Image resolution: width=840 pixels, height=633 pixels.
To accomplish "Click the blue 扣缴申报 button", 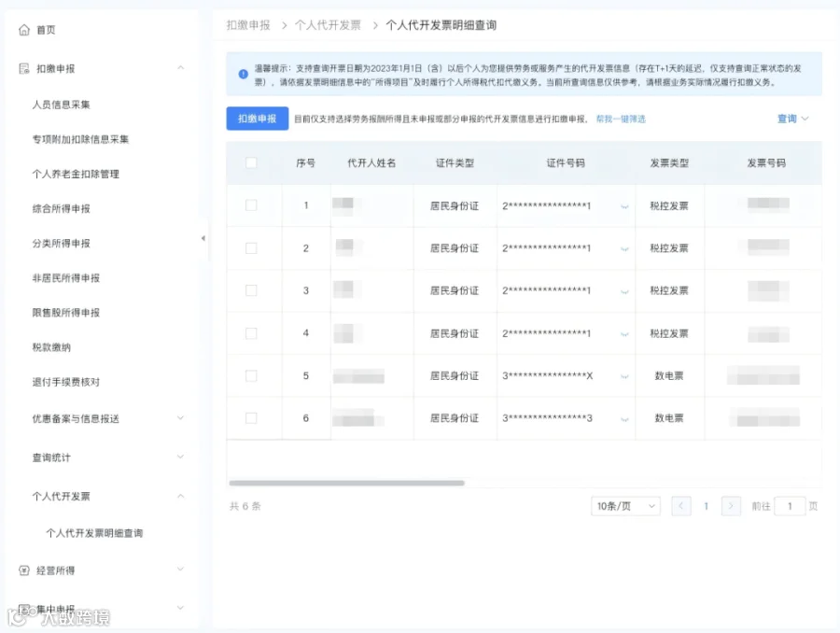I will click(258, 119).
